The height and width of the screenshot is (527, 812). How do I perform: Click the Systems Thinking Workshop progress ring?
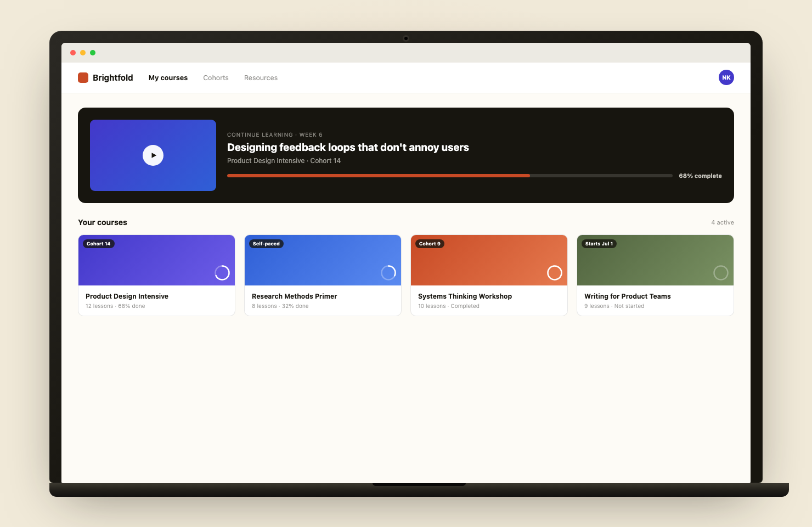pos(555,273)
